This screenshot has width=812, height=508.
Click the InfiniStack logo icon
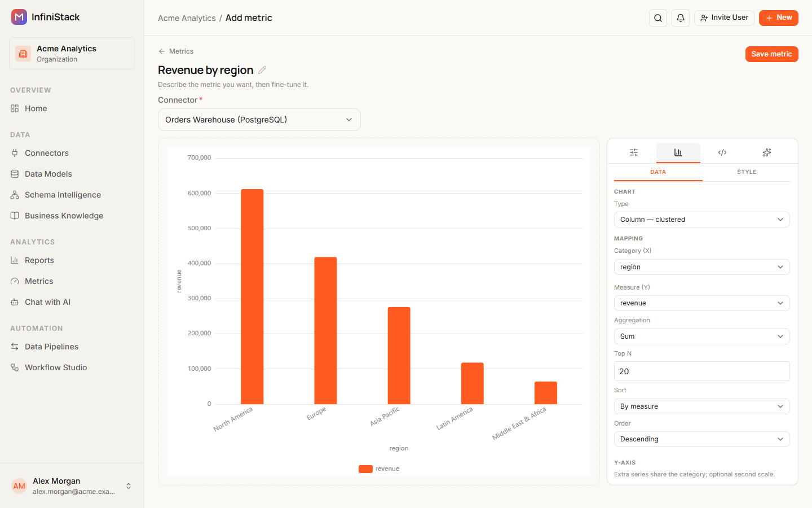pyautogui.click(x=19, y=17)
